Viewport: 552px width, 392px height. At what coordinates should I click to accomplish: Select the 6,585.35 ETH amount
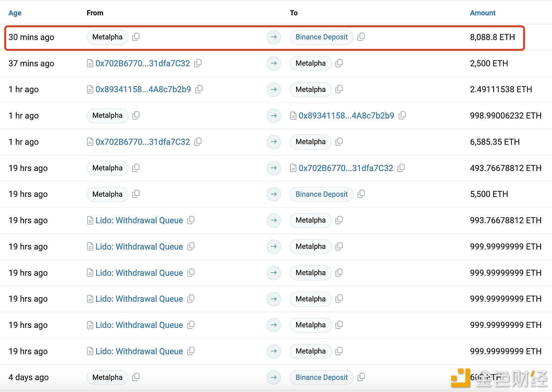(x=495, y=142)
